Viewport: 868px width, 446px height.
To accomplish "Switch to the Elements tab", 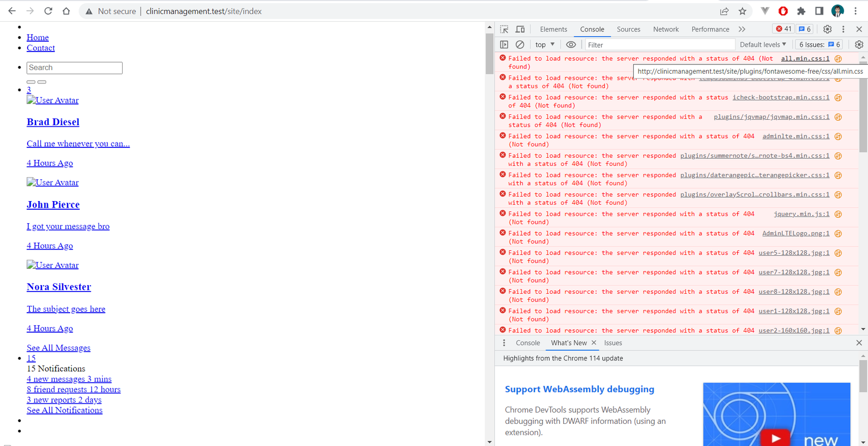I will coord(553,29).
